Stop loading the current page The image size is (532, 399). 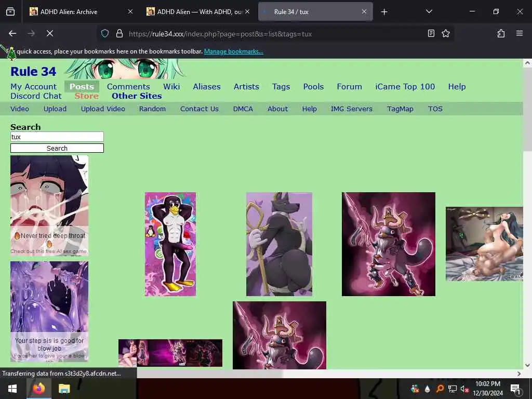click(50, 33)
